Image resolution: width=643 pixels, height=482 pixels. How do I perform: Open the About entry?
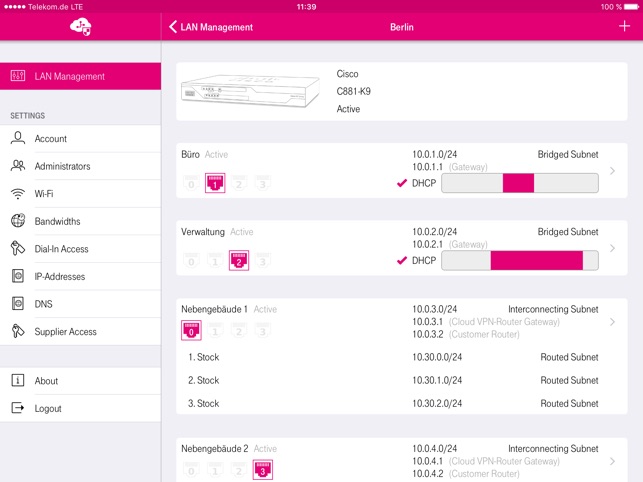80,381
